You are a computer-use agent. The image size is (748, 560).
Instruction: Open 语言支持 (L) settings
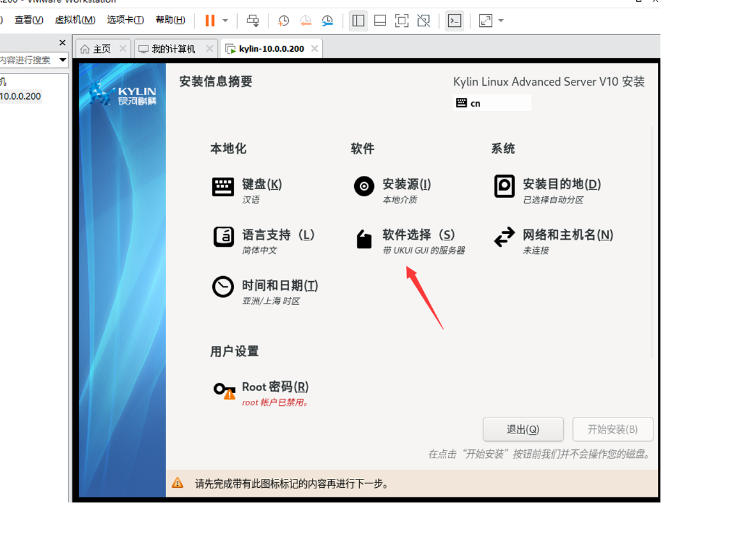[278, 235]
